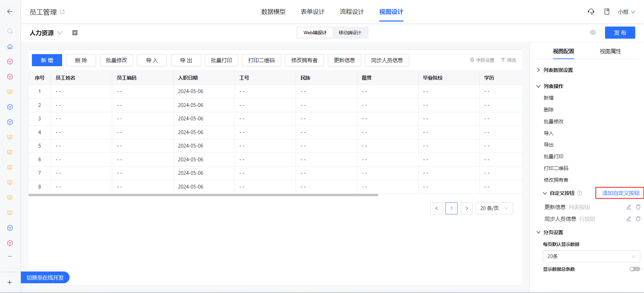Click the 导入 toolbar button
Screen dimensions: 644x293
152,60
